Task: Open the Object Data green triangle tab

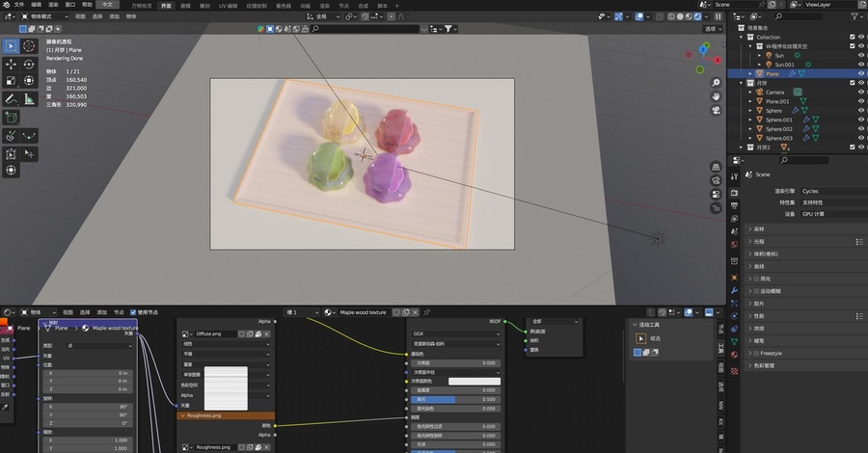Action: (734, 342)
